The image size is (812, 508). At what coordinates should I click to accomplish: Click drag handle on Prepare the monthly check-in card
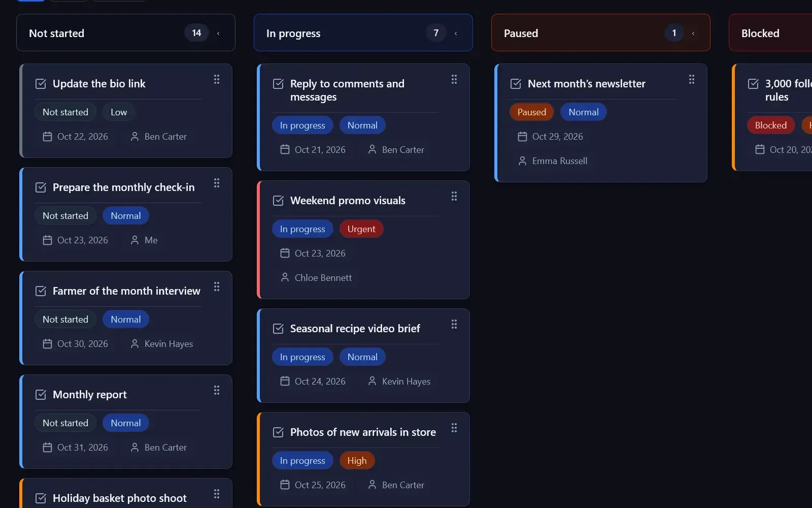click(x=217, y=183)
